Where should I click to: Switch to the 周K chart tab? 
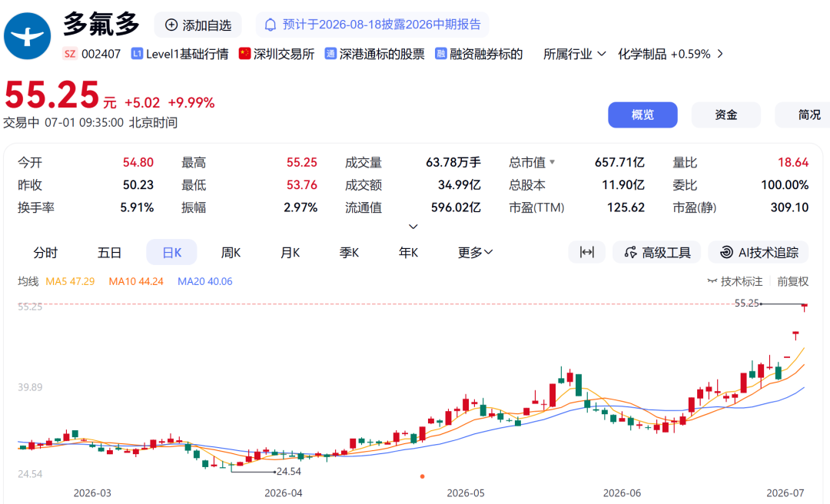point(231,253)
